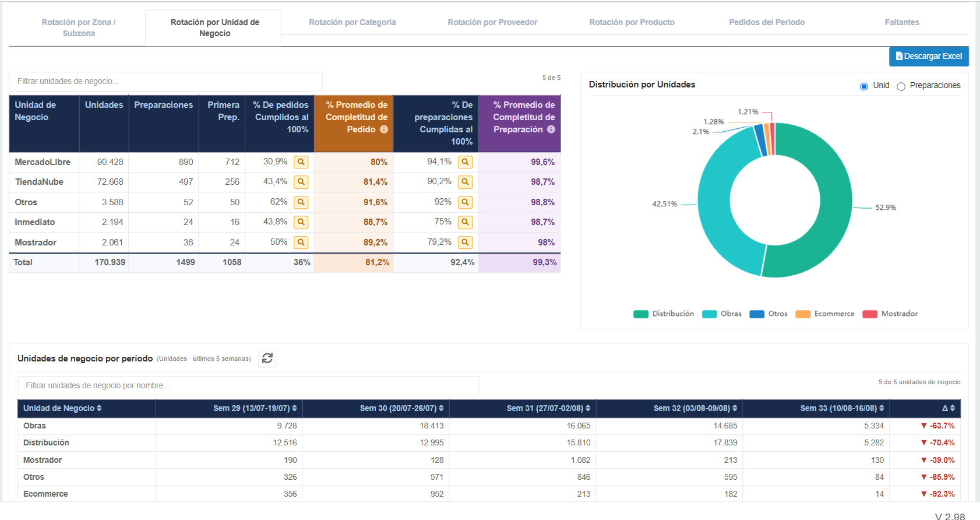
Task: Click the Descargar Excel button
Action: pos(929,57)
